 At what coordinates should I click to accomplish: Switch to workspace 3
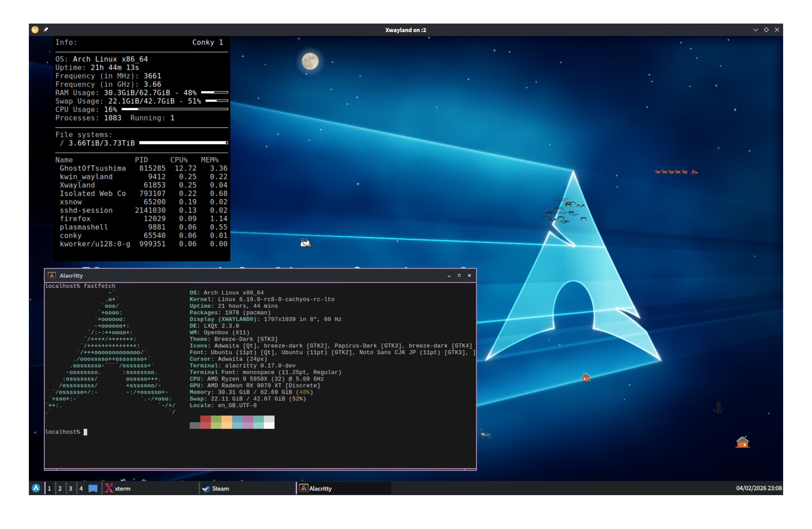coord(70,488)
